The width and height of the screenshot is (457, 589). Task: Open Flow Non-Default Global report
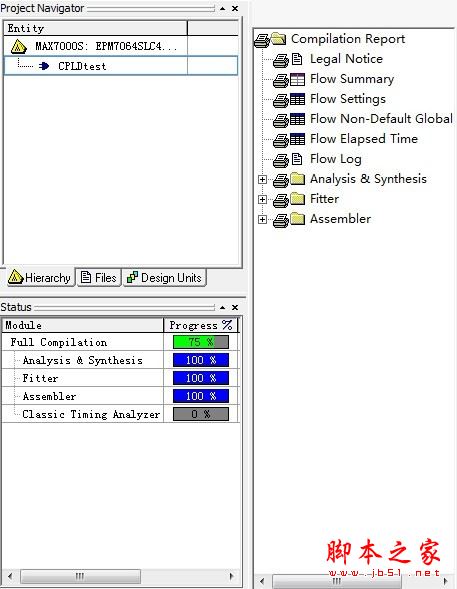point(381,119)
